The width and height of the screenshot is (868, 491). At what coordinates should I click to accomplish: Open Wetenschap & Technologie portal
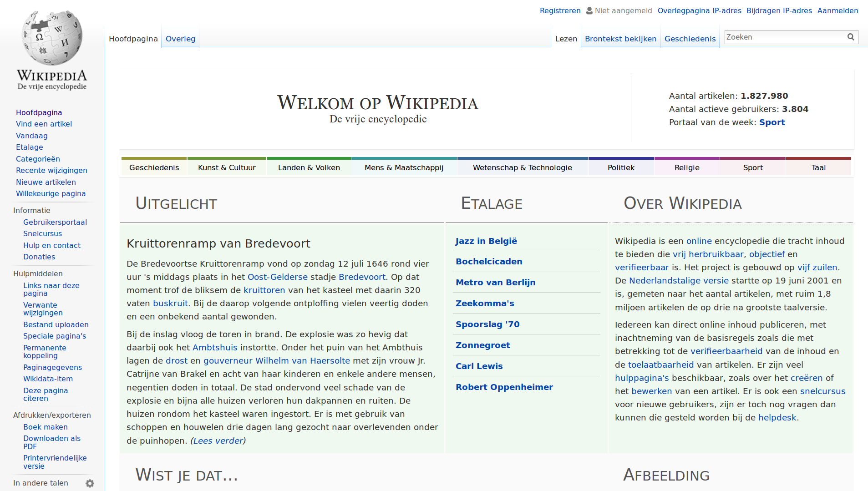click(522, 167)
